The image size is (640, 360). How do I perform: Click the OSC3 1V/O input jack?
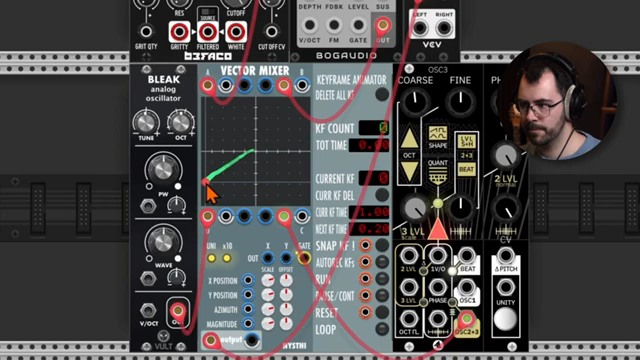tap(438, 256)
